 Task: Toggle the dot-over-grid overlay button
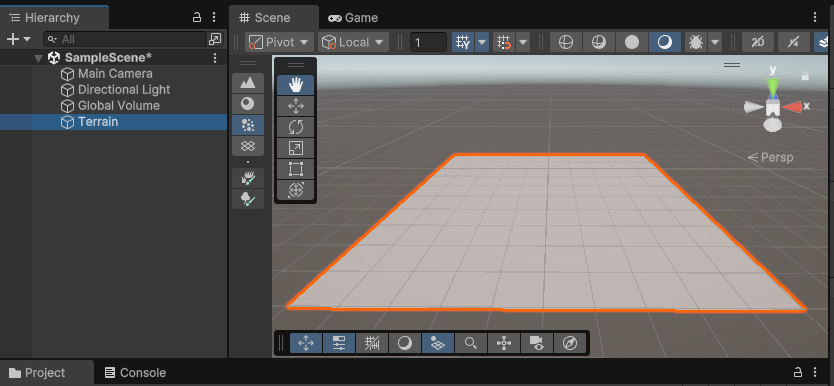[438, 343]
